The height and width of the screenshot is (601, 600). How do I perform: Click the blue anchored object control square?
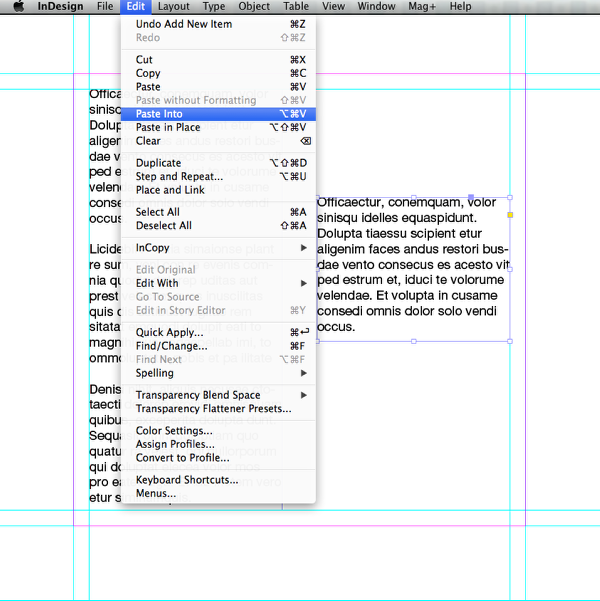[x=471, y=197]
